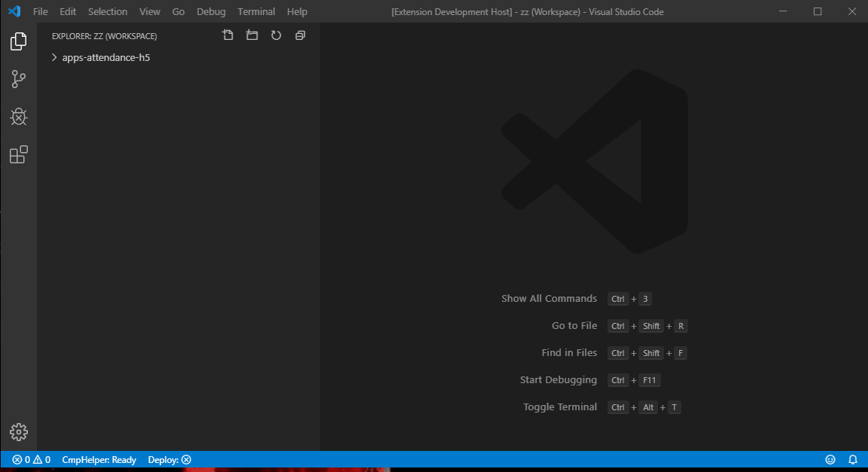Click the New File icon in Explorer
The image size is (868, 472).
(227, 35)
